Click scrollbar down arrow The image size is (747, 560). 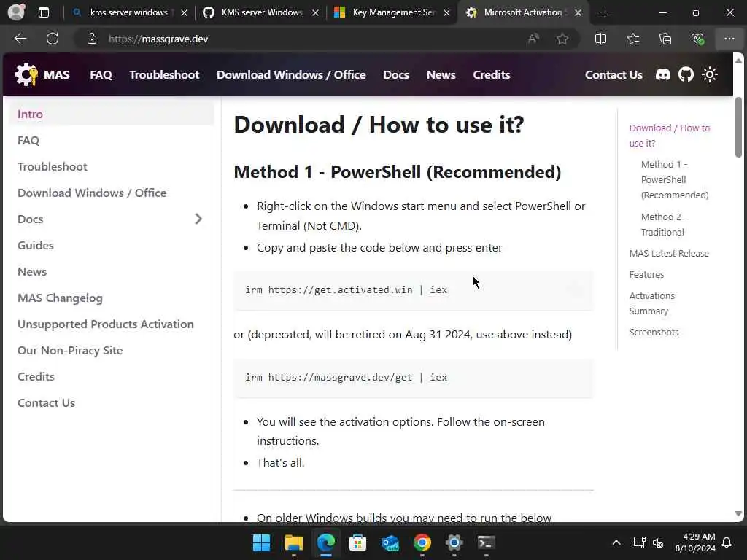738,514
